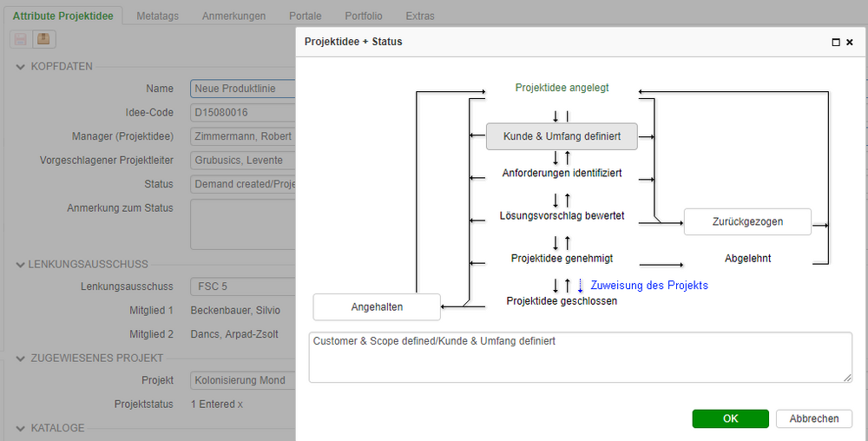The width and height of the screenshot is (868, 441).
Task: Click the Name input field
Action: tap(243, 89)
